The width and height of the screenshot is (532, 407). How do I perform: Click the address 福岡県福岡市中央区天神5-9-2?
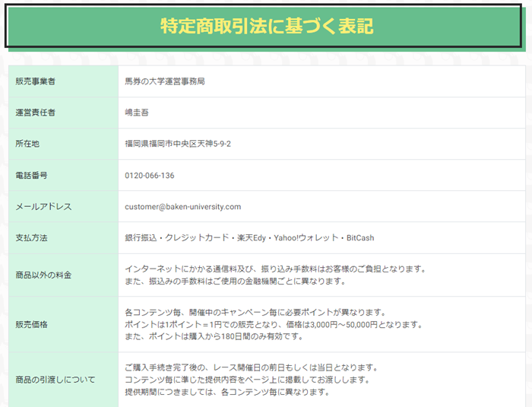coord(178,144)
